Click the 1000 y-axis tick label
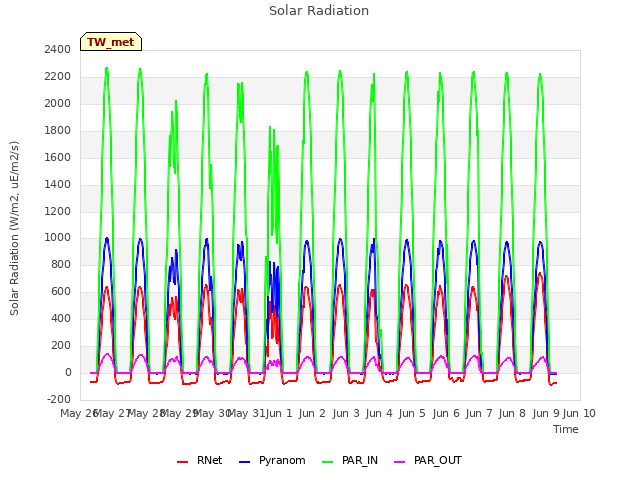Viewport: 640px width, 480px height. pos(58,238)
